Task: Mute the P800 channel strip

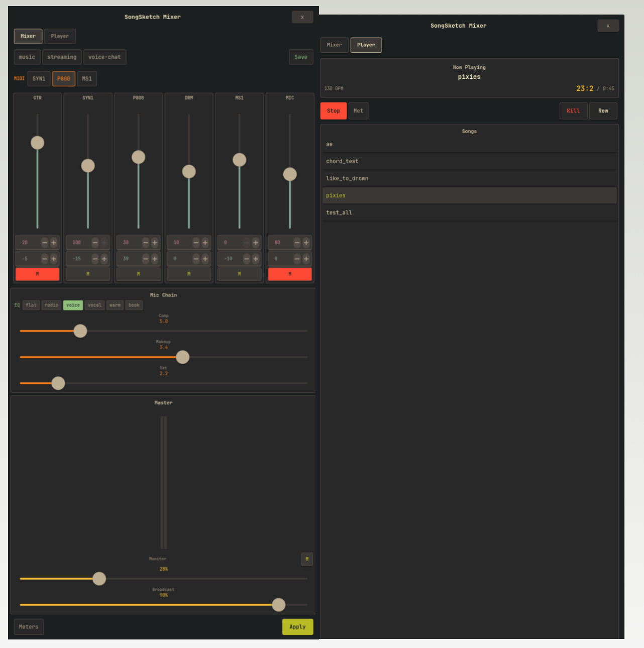Action: pyautogui.click(x=138, y=274)
